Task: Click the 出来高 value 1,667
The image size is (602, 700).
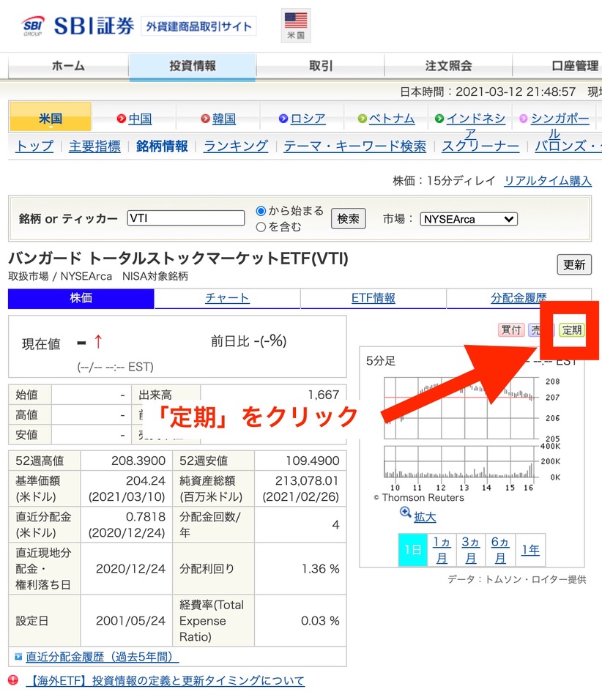Action: click(x=324, y=395)
